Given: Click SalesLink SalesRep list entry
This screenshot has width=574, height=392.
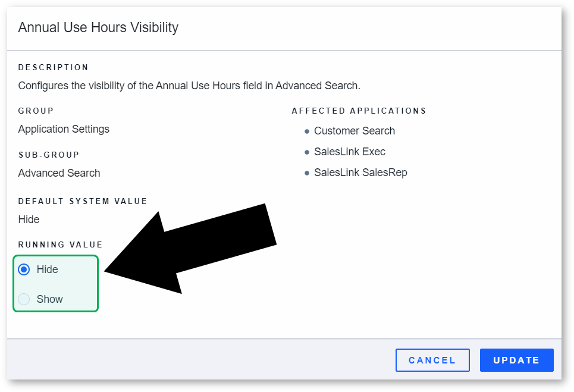Looking at the screenshot, I should tap(360, 173).
